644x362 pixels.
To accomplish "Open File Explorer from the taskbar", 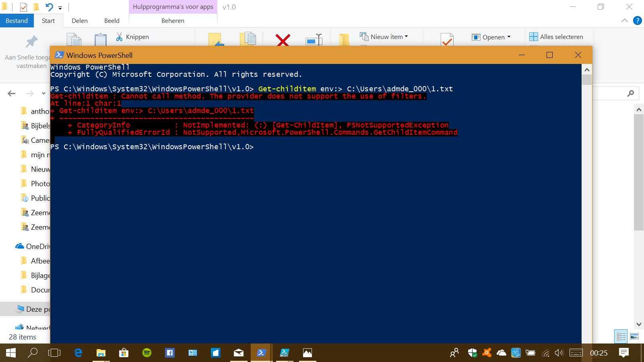I will [101, 353].
